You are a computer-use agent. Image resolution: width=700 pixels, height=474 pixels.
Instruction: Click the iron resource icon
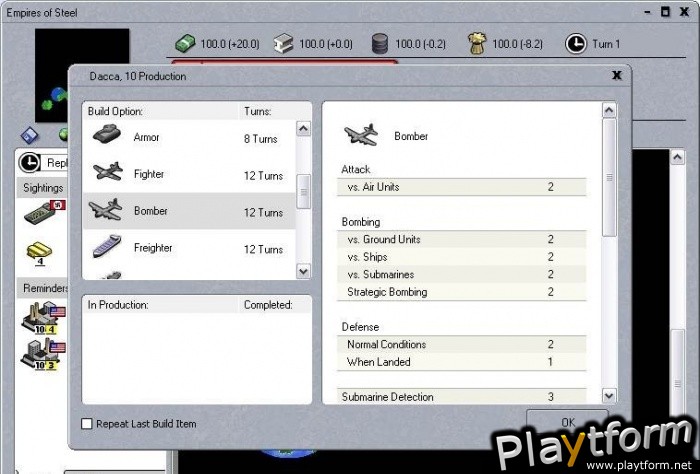[x=283, y=44]
